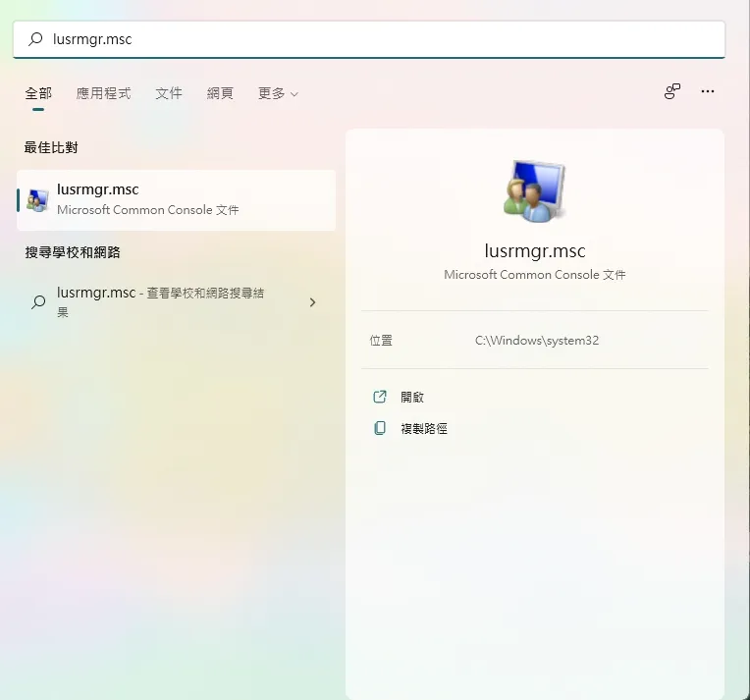Switch to the 應用程式 tab
750x700 pixels.
103,93
